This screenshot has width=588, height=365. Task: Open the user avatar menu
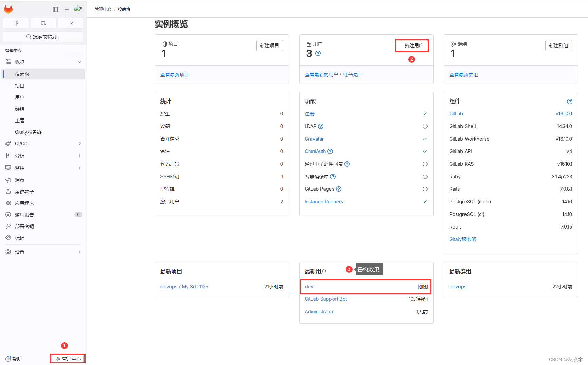click(x=78, y=9)
